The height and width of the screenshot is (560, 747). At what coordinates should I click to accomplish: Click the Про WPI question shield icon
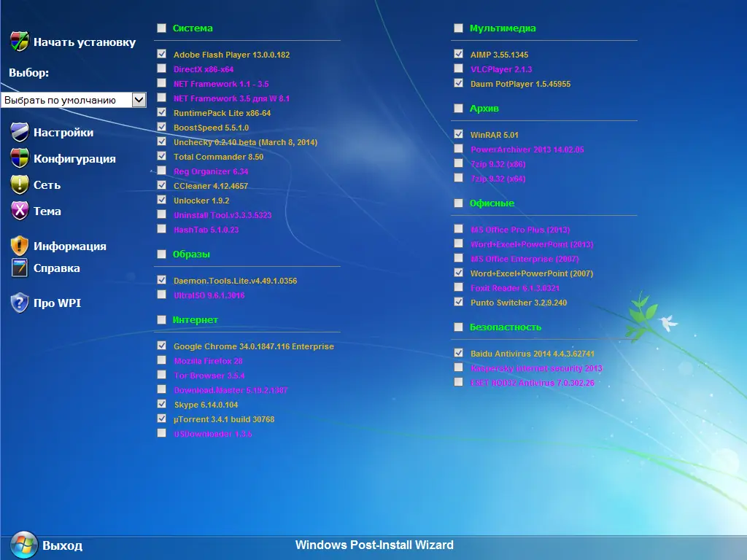coord(20,303)
